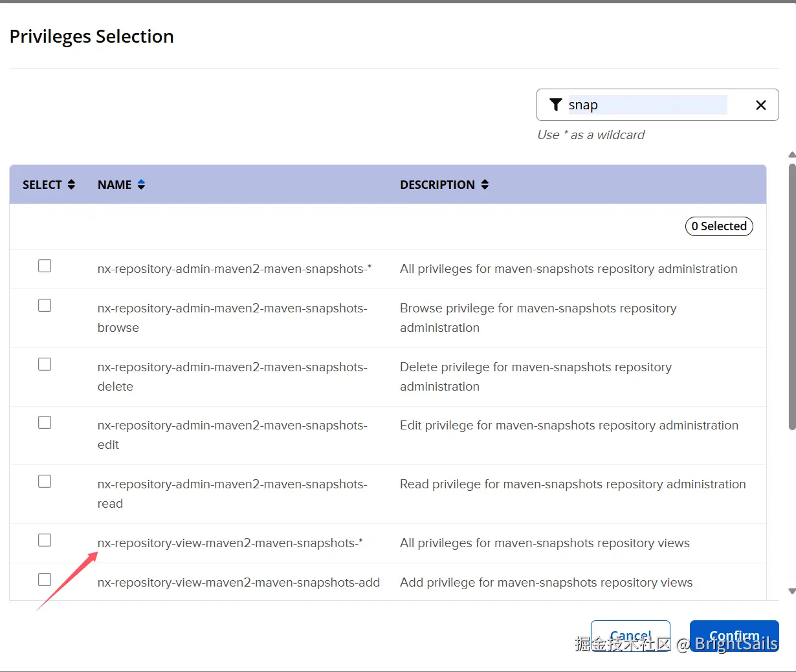Image resolution: width=796 pixels, height=672 pixels.
Task: Click the Privileges Selection title
Action: coord(92,37)
